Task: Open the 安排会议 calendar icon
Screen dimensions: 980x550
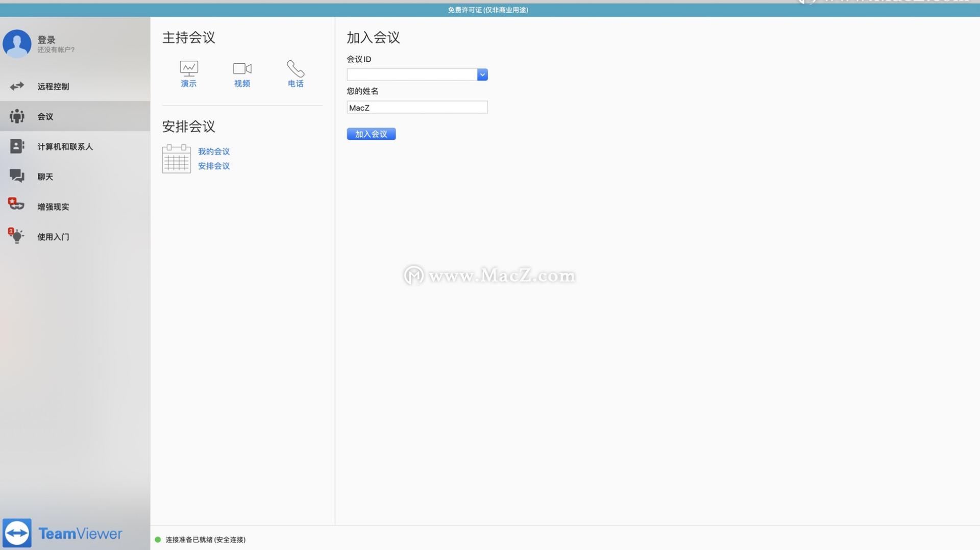Action: pos(176,158)
